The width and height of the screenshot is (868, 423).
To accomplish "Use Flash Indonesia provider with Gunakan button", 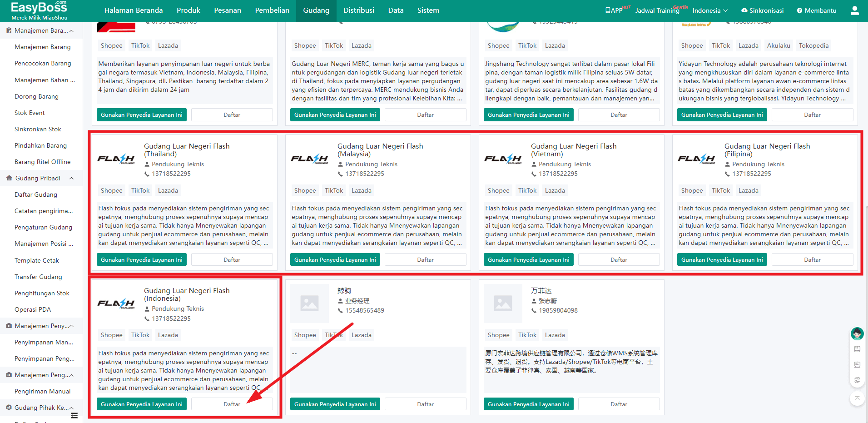I will pyautogui.click(x=142, y=404).
